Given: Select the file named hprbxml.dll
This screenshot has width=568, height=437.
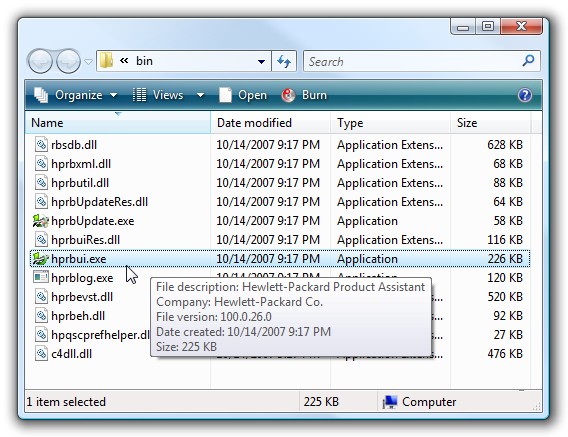Looking at the screenshot, I should coord(81,164).
